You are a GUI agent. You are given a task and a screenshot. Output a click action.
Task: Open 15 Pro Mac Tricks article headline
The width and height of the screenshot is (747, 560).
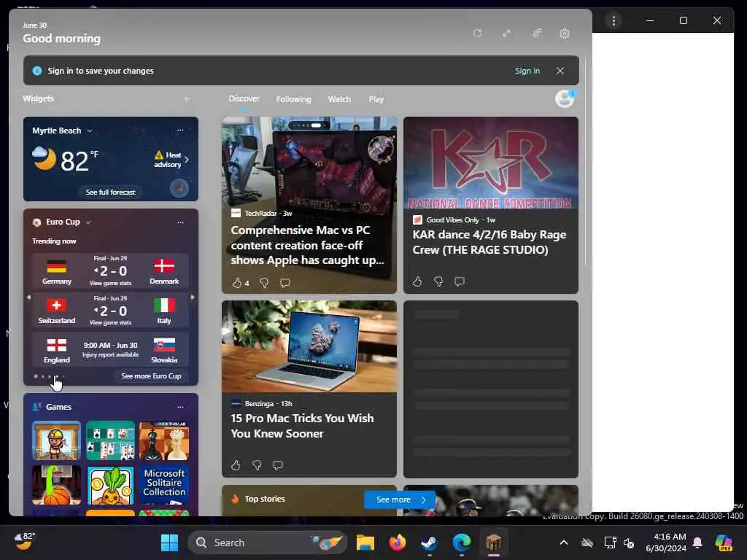302,426
